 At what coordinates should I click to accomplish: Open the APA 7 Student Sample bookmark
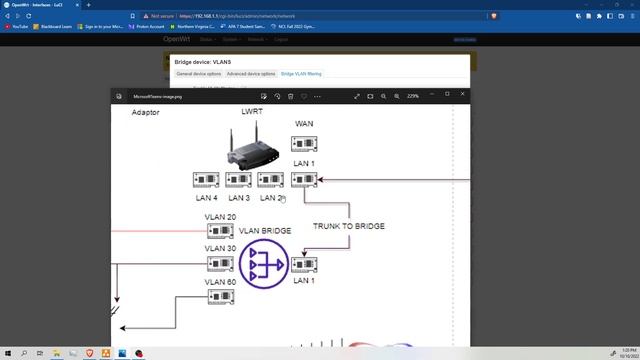243,27
